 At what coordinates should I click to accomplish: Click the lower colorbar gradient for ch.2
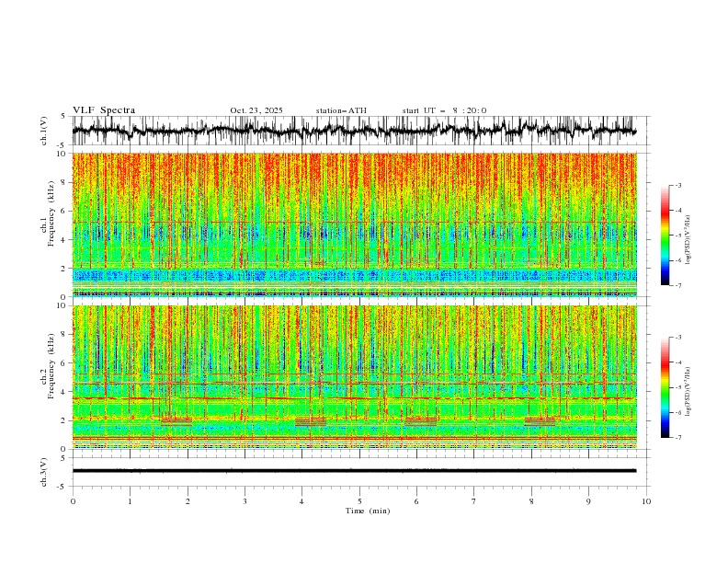click(665, 387)
